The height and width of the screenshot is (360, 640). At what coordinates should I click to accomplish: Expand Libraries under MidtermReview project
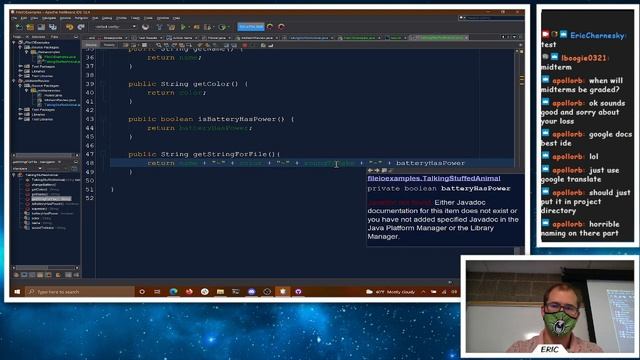click(x=20, y=114)
